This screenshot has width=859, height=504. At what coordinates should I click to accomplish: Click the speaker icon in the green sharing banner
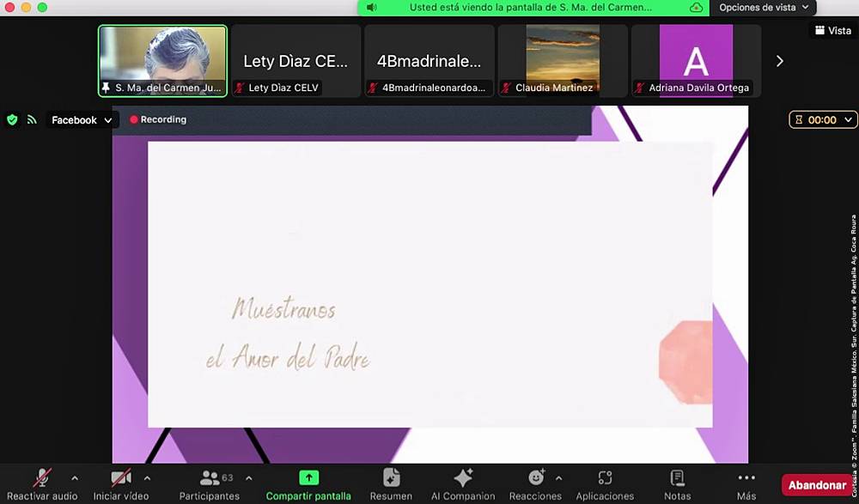coord(371,8)
